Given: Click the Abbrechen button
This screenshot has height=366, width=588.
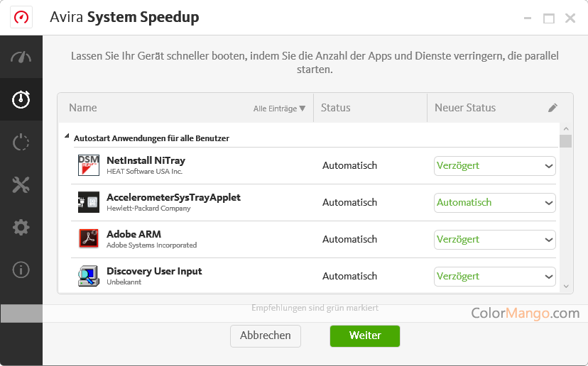Looking at the screenshot, I should (x=266, y=335).
